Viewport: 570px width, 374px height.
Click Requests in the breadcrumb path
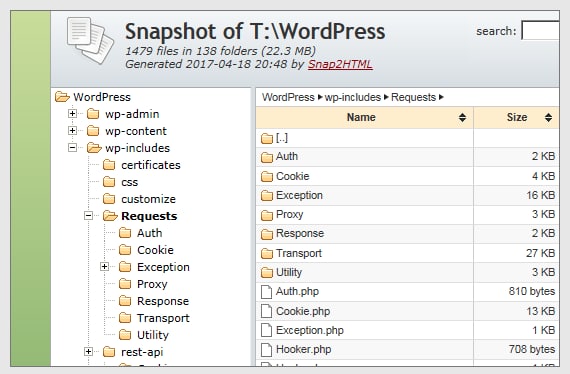pyautogui.click(x=413, y=97)
